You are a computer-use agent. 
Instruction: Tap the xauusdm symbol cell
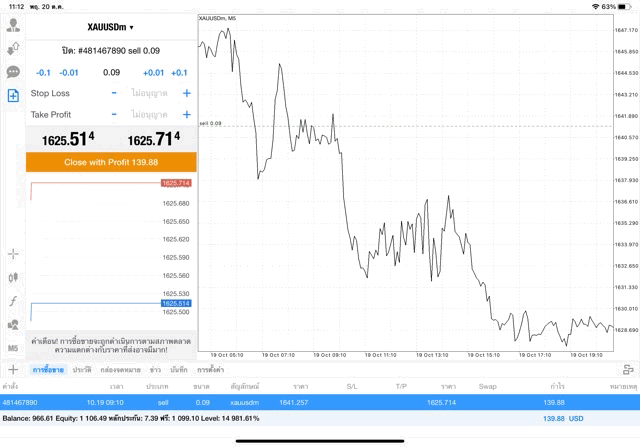(x=244, y=403)
